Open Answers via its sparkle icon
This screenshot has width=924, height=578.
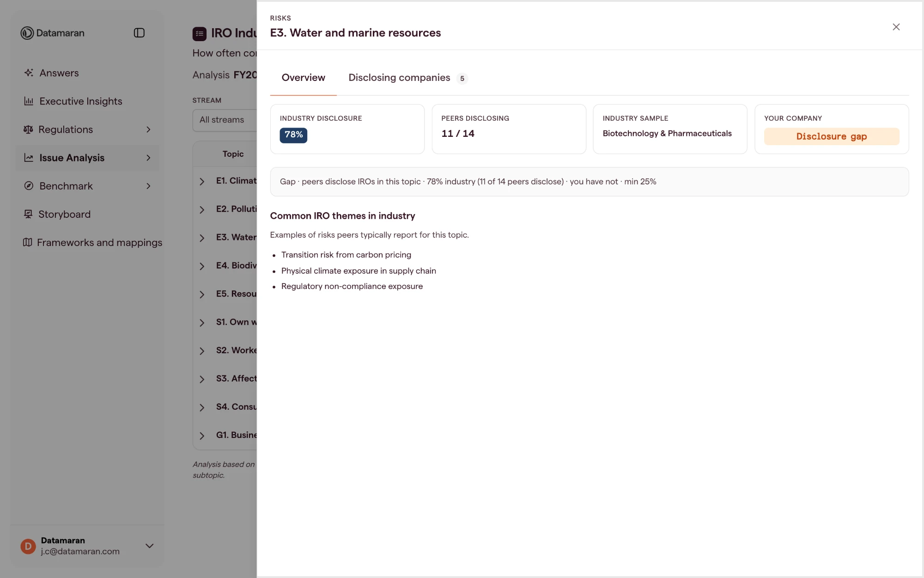click(29, 73)
